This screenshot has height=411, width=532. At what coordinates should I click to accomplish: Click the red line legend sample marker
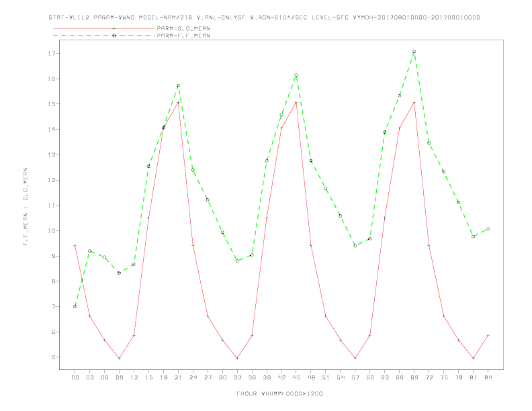click(114, 28)
